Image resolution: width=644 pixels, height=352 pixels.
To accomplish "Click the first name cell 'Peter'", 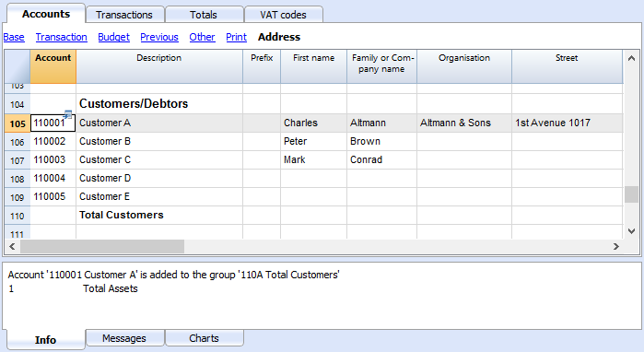I will tap(314, 141).
